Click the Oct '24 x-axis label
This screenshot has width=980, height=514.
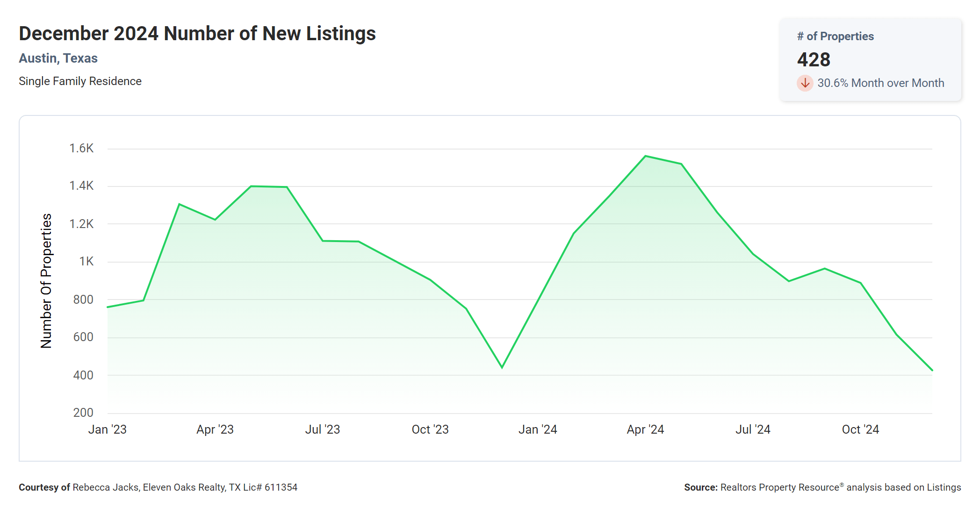(x=860, y=429)
